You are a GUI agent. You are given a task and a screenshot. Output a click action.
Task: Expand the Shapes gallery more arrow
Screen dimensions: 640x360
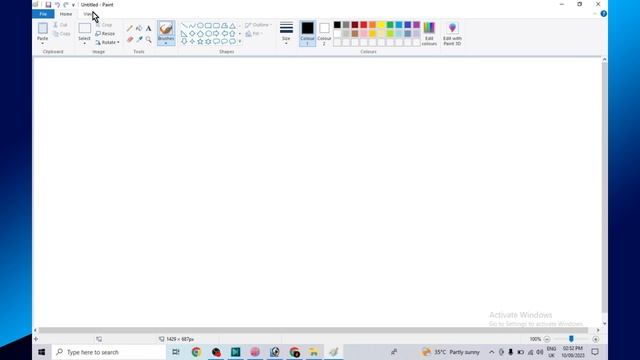(240, 41)
